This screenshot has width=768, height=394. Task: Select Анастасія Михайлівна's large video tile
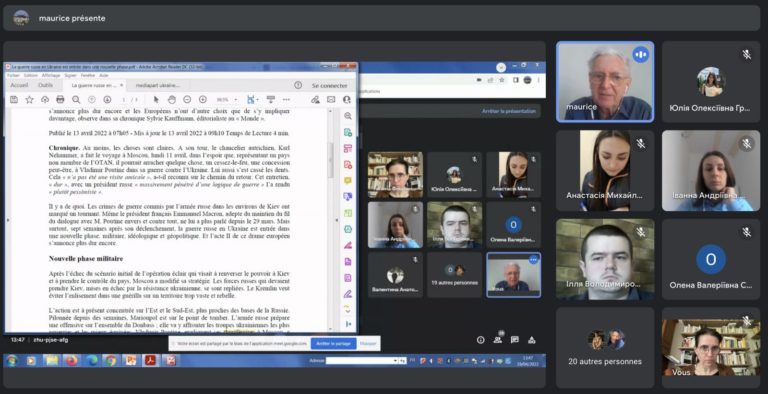pyautogui.click(x=605, y=171)
